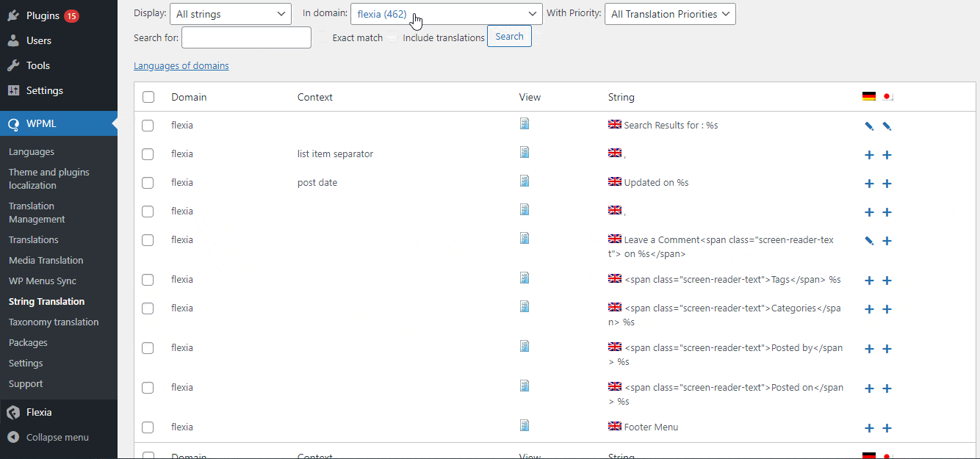Screen dimensions: 980x459
Task: Select the checkbox for the Tags string
Action: pos(148,280)
